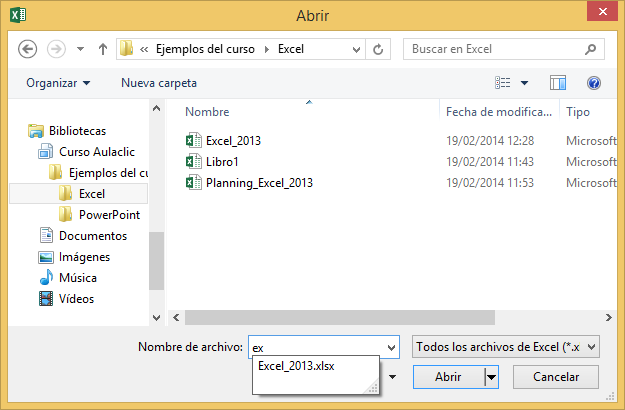Open the address bar history dropdown

click(x=355, y=48)
